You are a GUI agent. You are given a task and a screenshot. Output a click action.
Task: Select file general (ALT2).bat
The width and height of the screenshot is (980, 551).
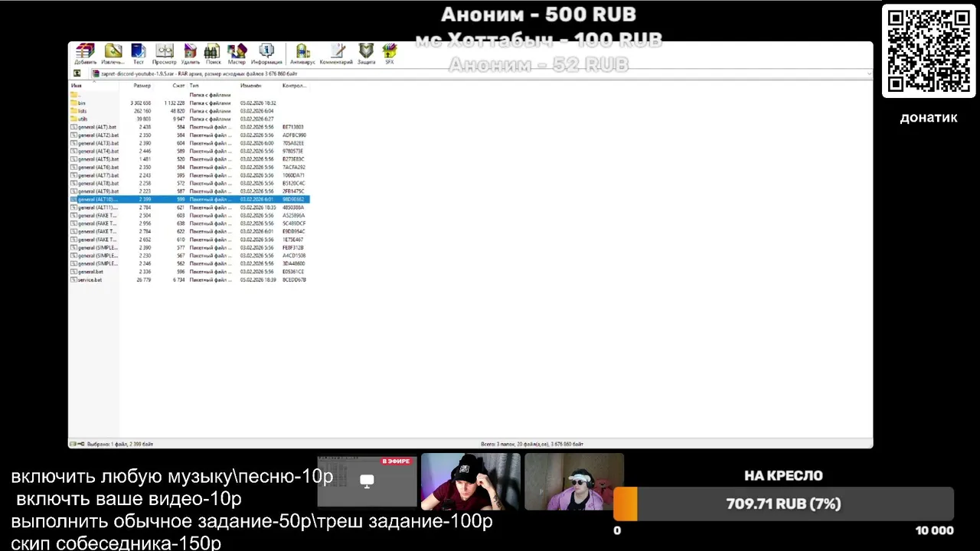click(188, 135)
